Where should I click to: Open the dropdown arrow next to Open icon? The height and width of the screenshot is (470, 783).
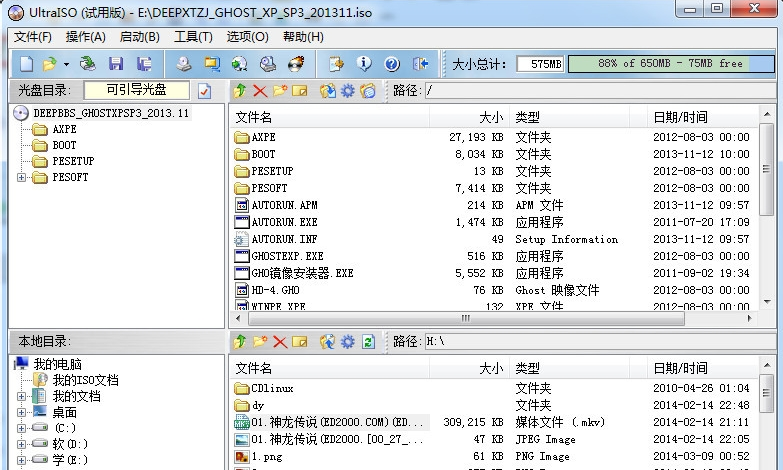click(66, 64)
